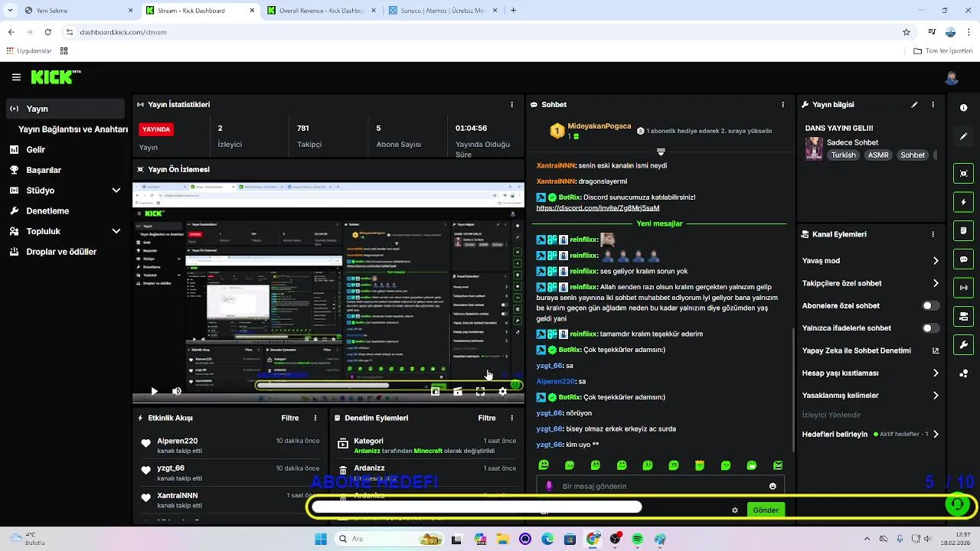Reload the dashboard page
Screen dimensions: 980x551
pos(48,32)
